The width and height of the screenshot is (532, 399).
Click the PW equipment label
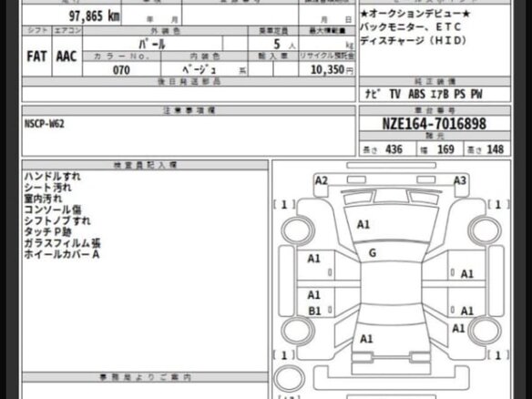[x=476, y=94]
